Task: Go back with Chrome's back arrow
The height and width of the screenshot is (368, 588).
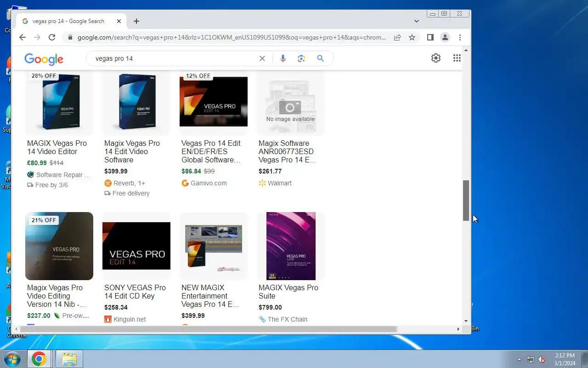Action: point(23,38)
